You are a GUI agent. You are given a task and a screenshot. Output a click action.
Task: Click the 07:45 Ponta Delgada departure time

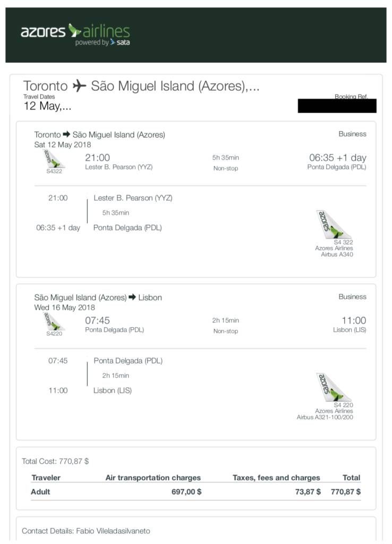pyautogui.click(x=97, y=320)
